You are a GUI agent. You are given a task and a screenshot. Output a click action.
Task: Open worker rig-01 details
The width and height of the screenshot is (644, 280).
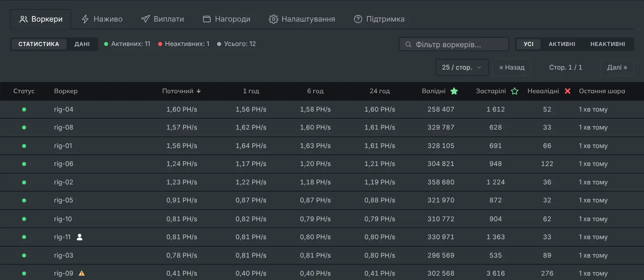tap(63, 146)
